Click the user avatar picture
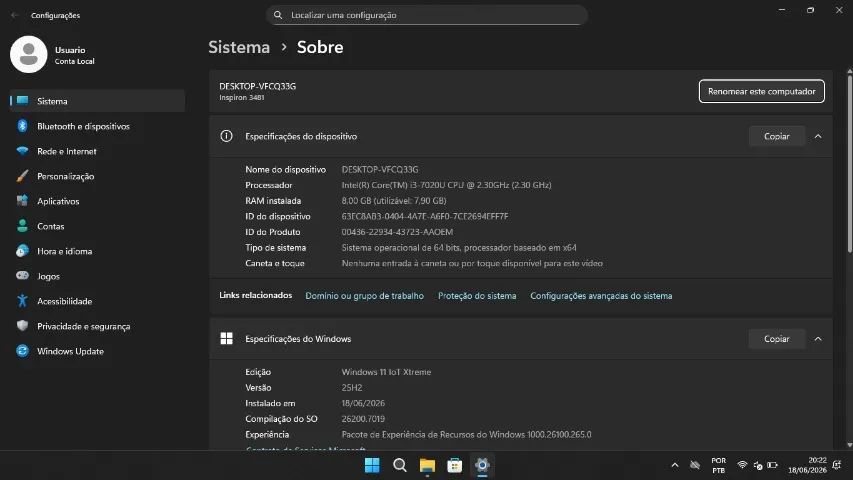Image resolution: width=853 pixels, height=480 pixels. (x=29, y=54)
